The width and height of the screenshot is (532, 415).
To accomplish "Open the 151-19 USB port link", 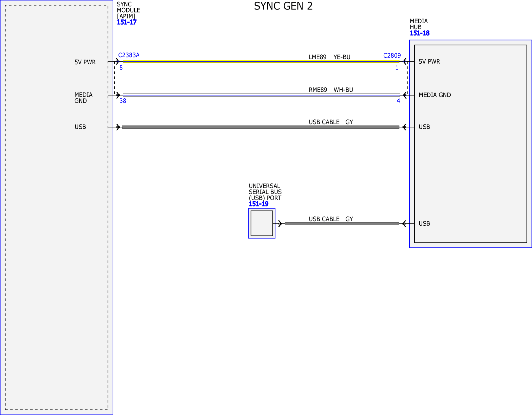I will [x=259, y=204].
